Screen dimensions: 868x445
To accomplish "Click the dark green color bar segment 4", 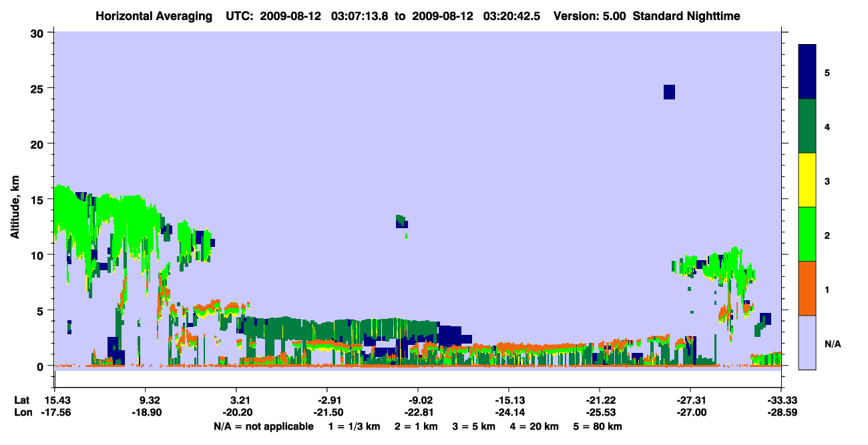I will pos(807,126).
